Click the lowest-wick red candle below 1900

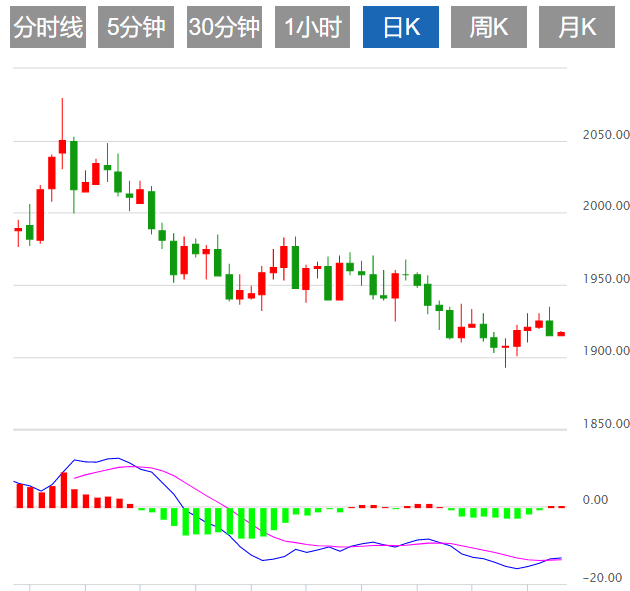tap(505, 347)
